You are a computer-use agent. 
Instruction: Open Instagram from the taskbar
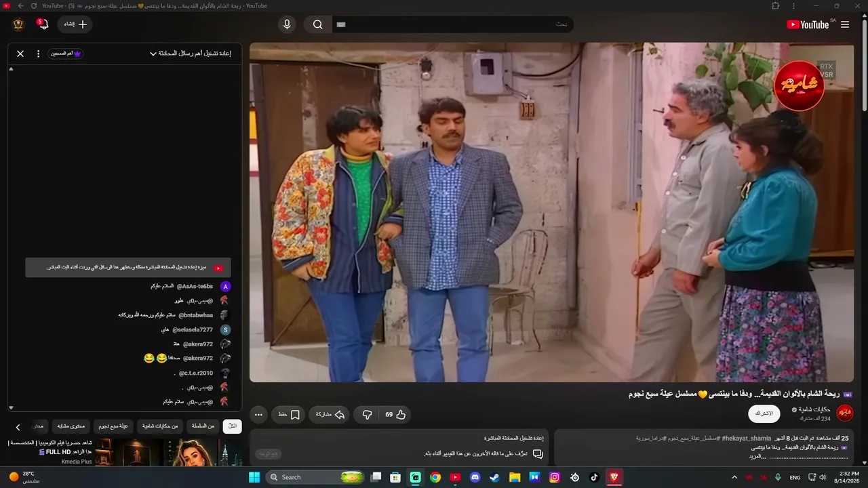555,477
